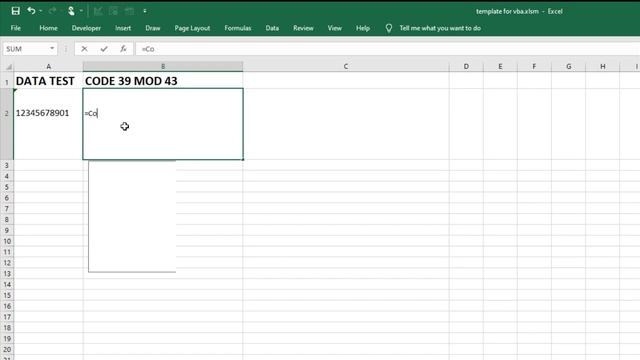Viewport: 640px width, 360px height.
Task: Click in cell B2 being edited with =Co
Action: [163, 124]
